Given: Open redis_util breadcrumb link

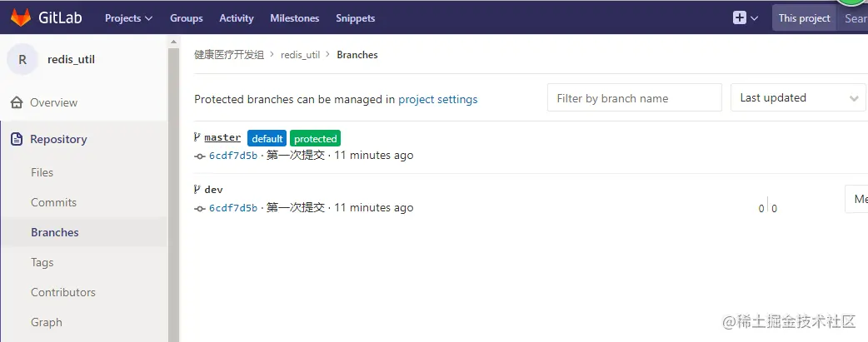Looking at the screenshot, I should (x=301, y=55).
